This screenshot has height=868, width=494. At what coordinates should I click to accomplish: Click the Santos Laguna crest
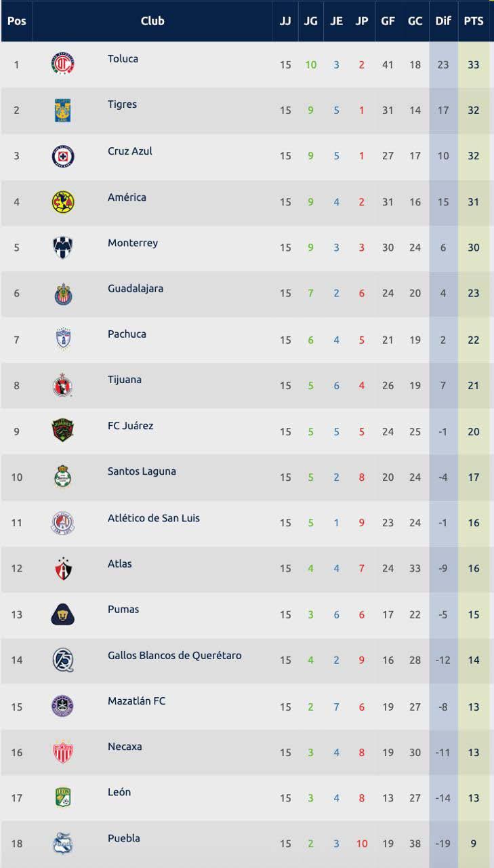[x=63, y=477]
